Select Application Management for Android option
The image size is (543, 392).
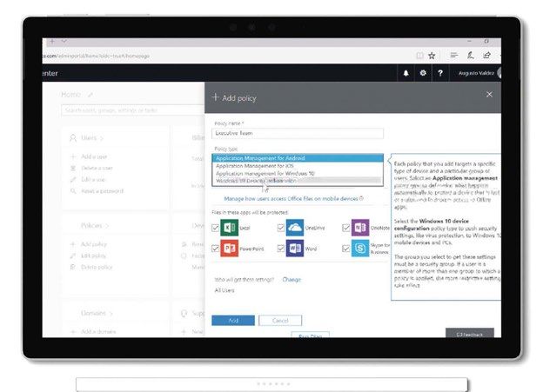pyautogui.click(x=298, y=158)
